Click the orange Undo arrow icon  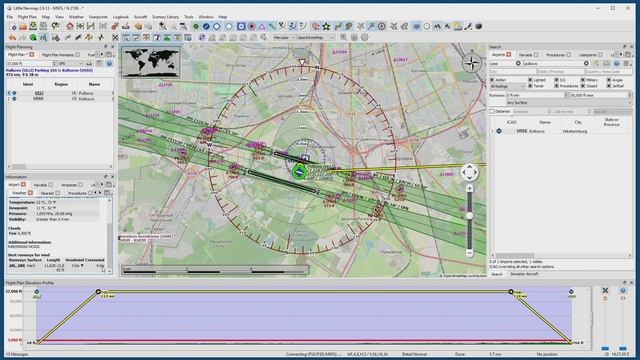point(13,38)
